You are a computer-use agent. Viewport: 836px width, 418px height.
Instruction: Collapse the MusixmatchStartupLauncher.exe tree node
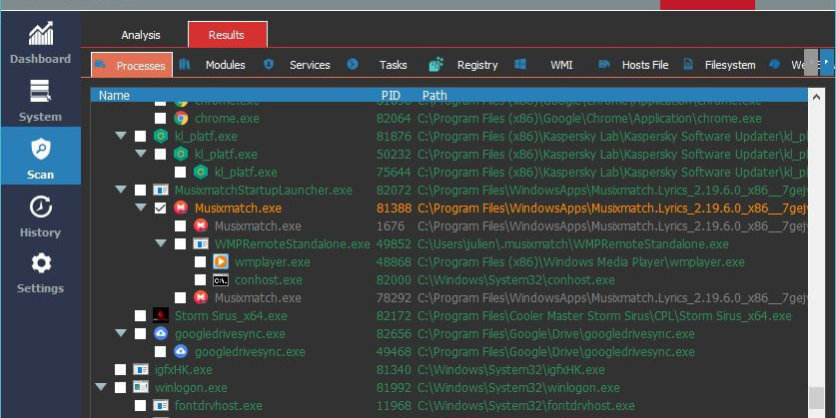121,190
